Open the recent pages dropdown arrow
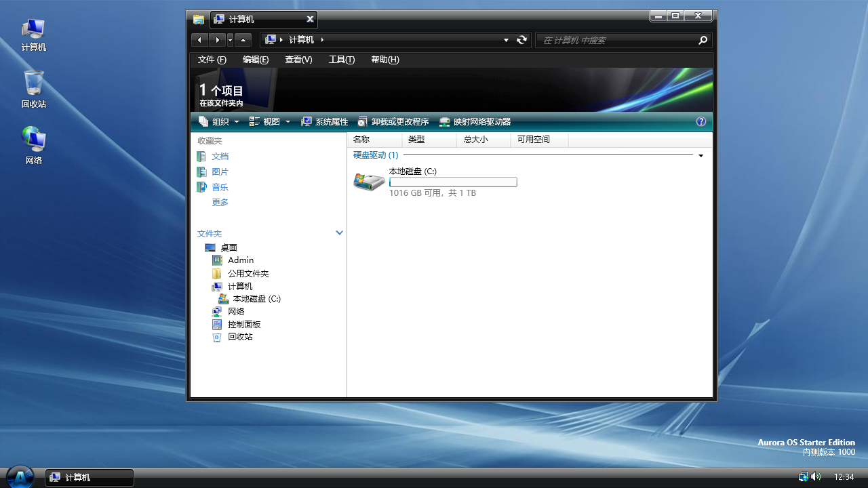The image size is (868, 488). pos(230,40)
